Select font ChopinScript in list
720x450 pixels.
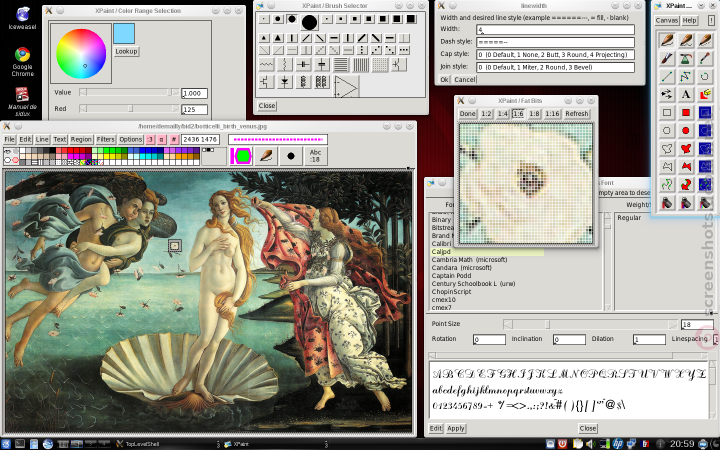click(x=451, y=292)
